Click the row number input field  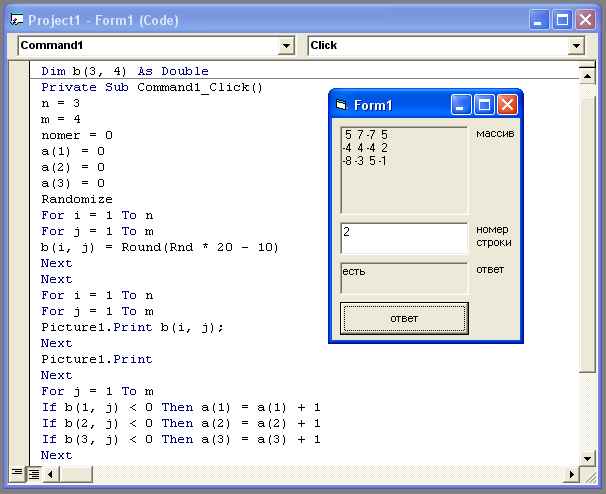(x=404, y=238)
